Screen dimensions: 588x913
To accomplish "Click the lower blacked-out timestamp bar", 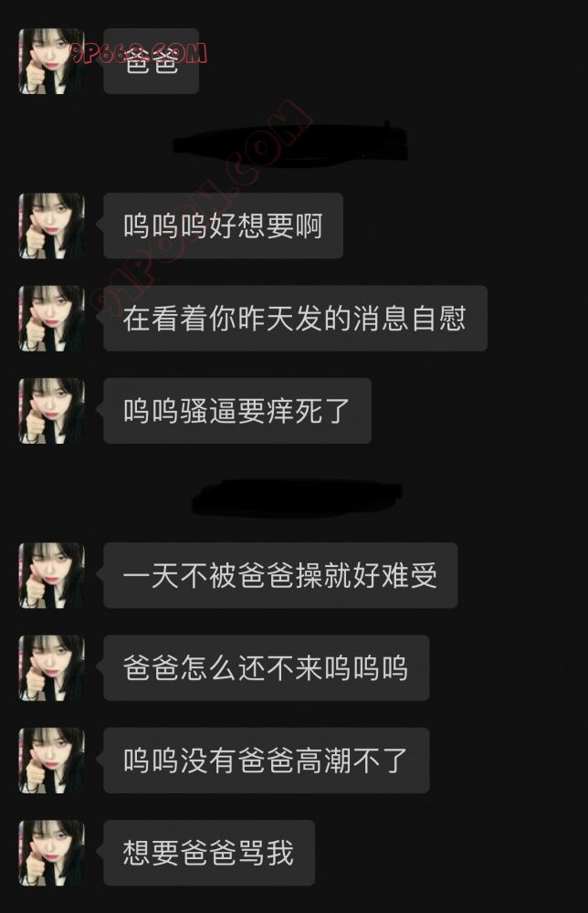I will click(x=297, y=498).
